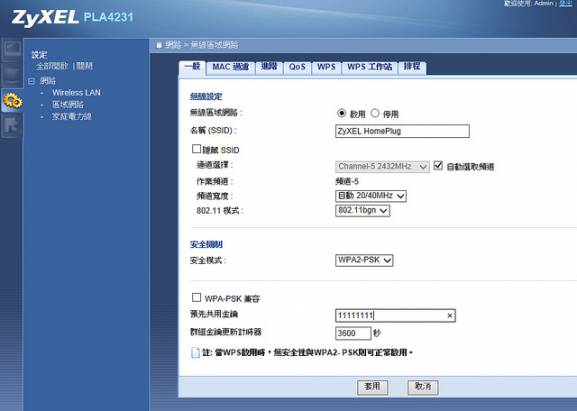
Task: Open the 20/40MHz channel width dropdown
Action: (371, 196)
